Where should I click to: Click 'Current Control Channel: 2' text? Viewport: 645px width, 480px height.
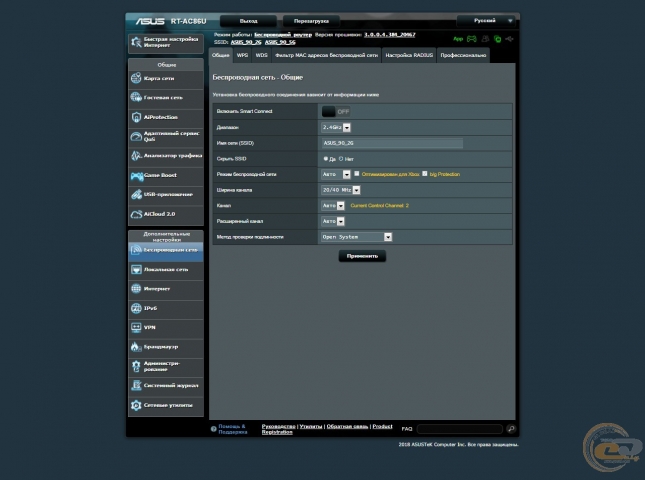(x=379, y=206)
